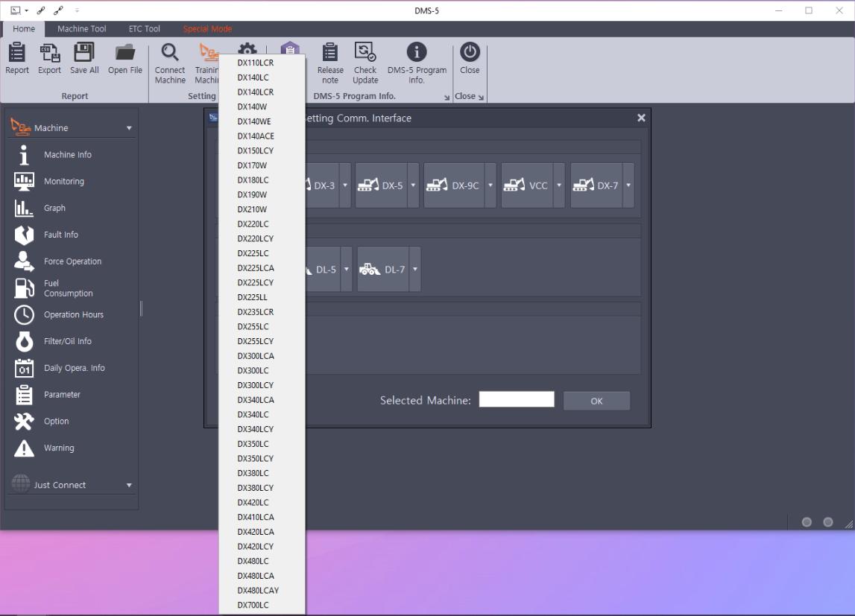
Task: Click the Connect Machine magnifier icon
Action: pyautogui.click(x=170, y=53)
